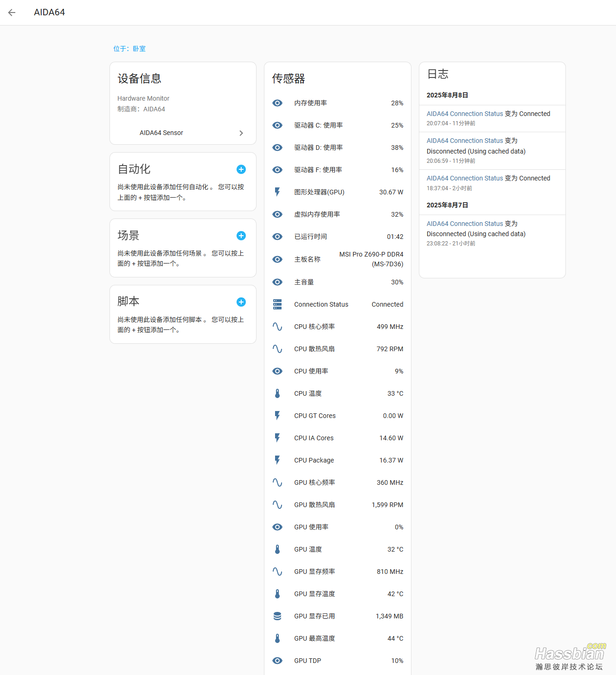Screen dimensions: 616x675
Task: Open the 20:07:04 Connected log entry link
Action: [465, 114]
